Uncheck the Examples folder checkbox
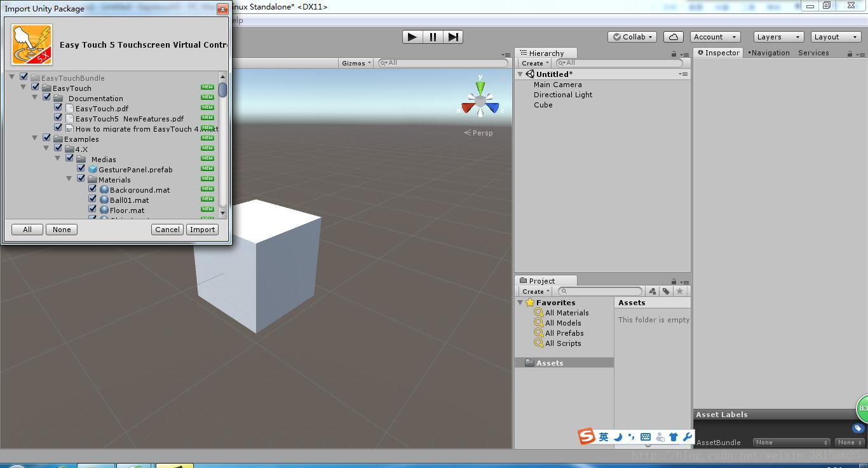The width and height of the screenshot is (868, 468). pos(47,138)
